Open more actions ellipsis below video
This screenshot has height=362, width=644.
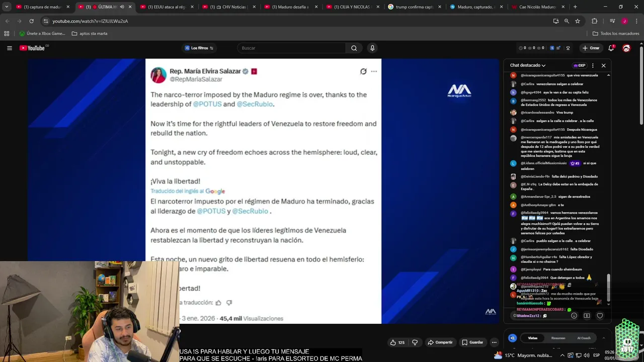click(494, 342)
